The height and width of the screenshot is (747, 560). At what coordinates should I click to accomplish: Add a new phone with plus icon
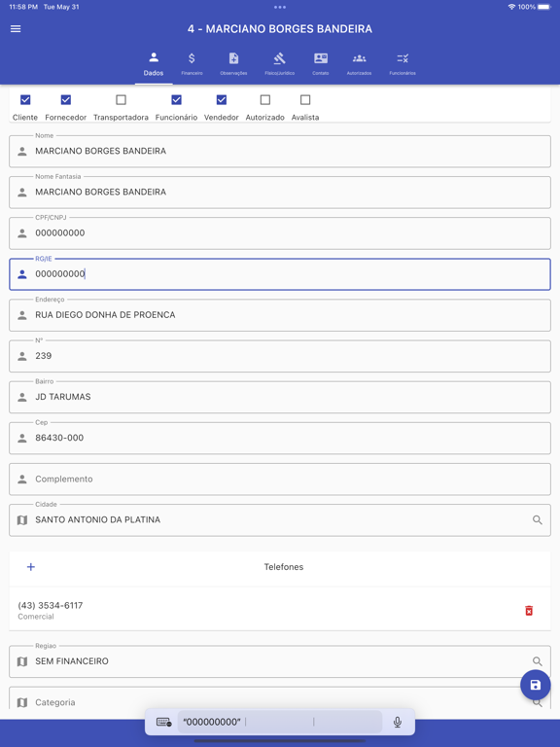point(31,566)
